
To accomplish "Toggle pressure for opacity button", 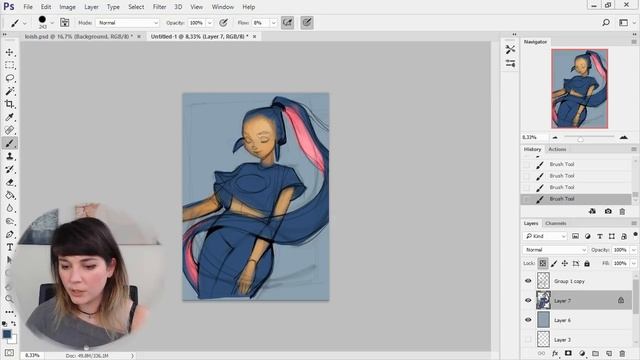I will click(223, 23).
